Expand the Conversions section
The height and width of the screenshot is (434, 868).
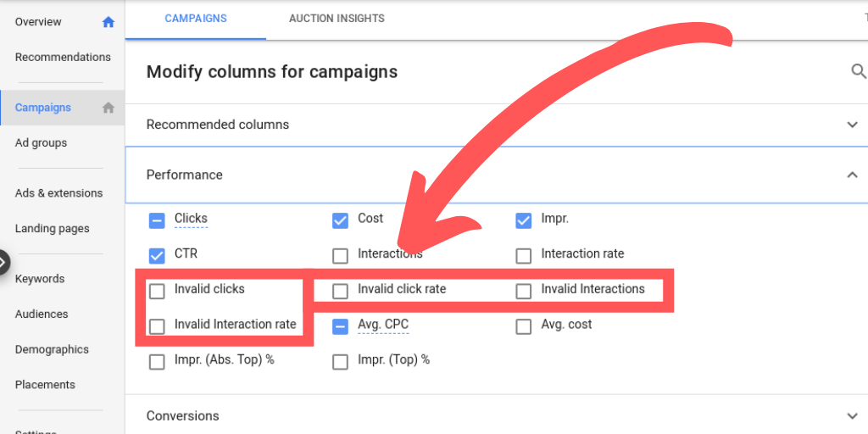click(x=852, y=416)
